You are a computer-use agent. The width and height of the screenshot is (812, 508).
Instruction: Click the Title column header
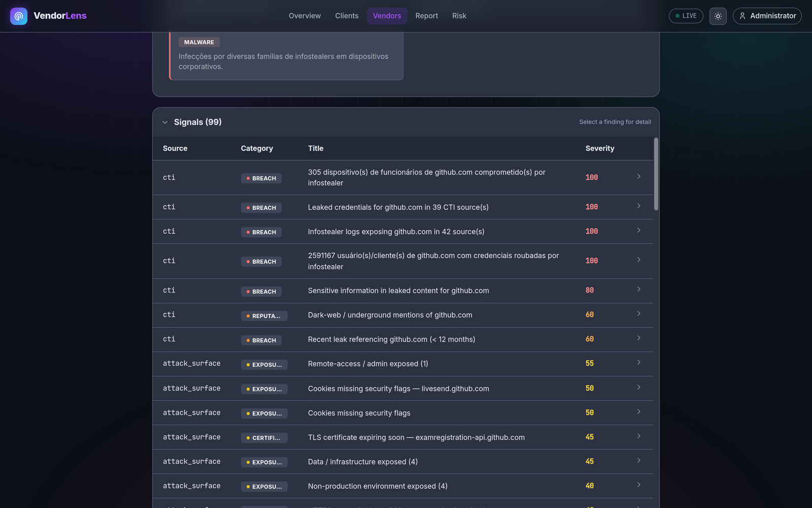pos(316,148)
